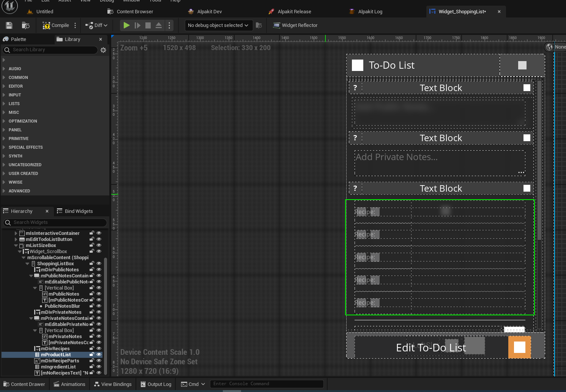566x392 pixels.
Task: Switch to the Alpakit Dev tab
Action: tap(205, 12)
